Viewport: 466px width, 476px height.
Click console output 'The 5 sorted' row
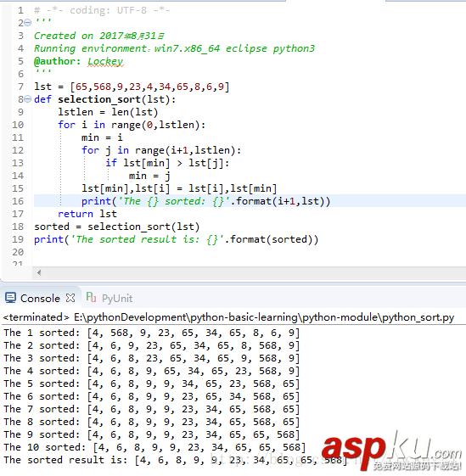[x=152, y=384]
